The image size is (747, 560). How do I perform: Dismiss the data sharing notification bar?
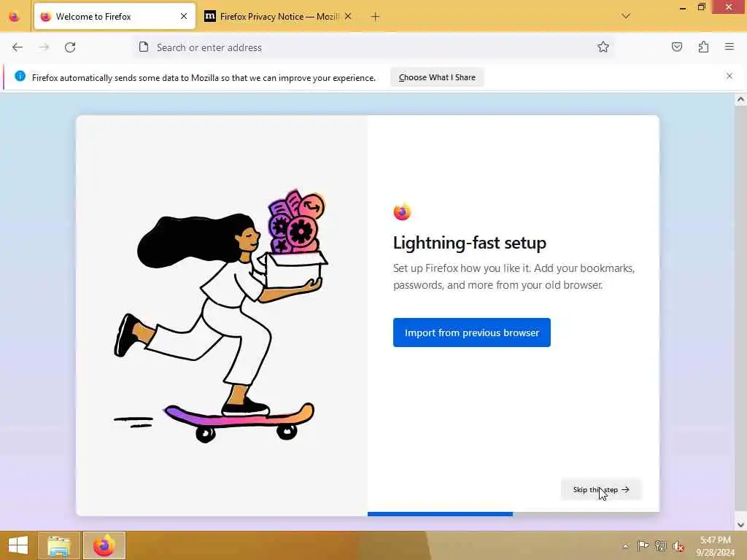click(x=729, y=76)
